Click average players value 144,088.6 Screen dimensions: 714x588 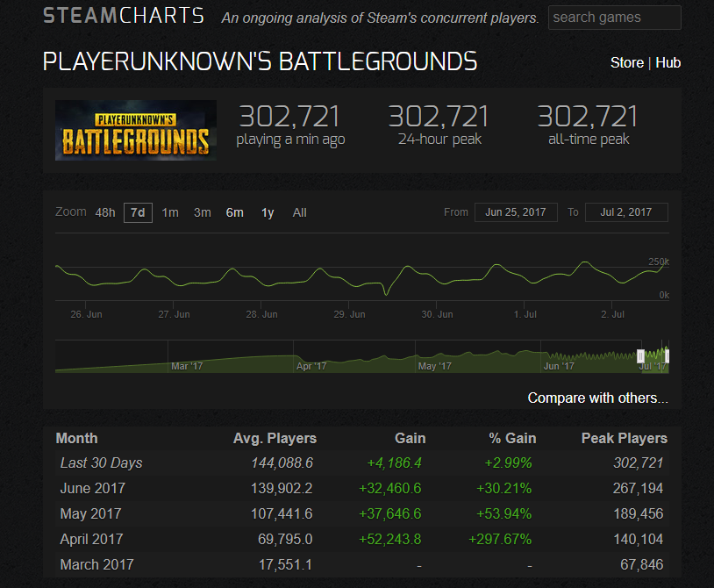click(282, 463)
